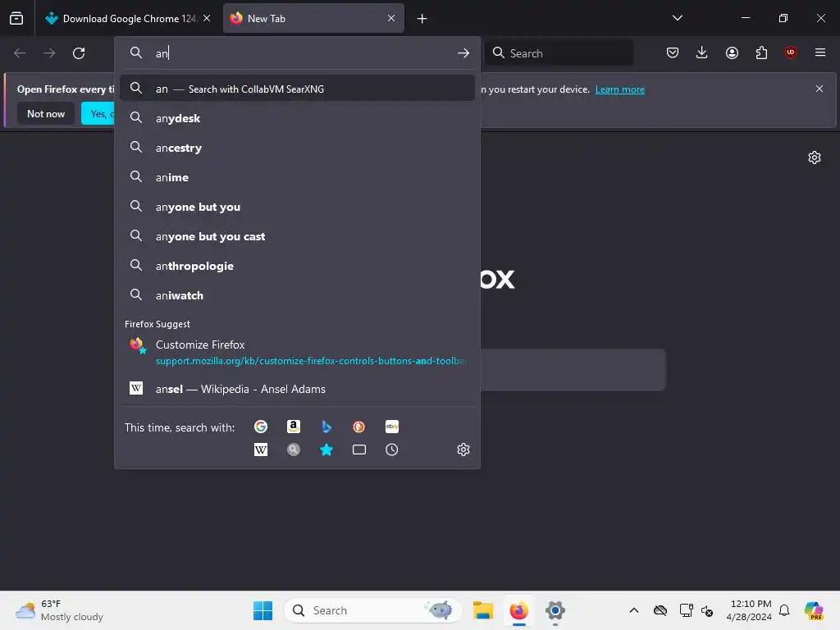
Task: Select the New Tab tab
Action: pos(313,19)
